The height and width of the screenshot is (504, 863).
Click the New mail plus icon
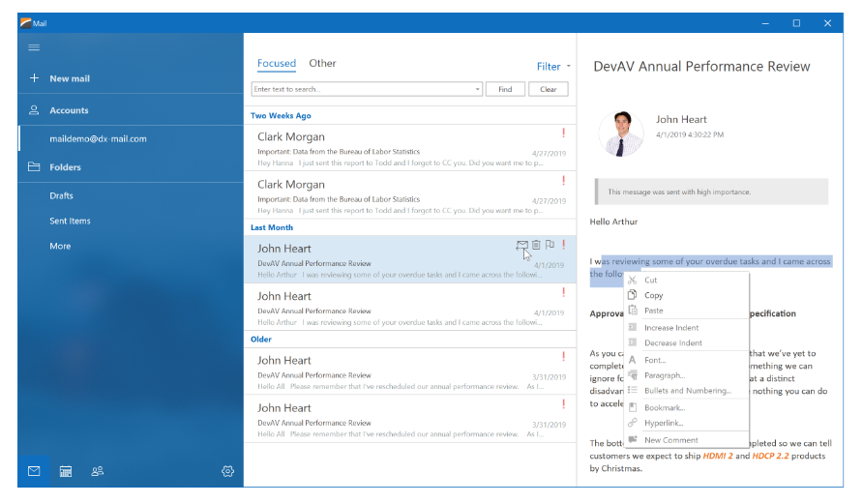(x=34, y=78)
